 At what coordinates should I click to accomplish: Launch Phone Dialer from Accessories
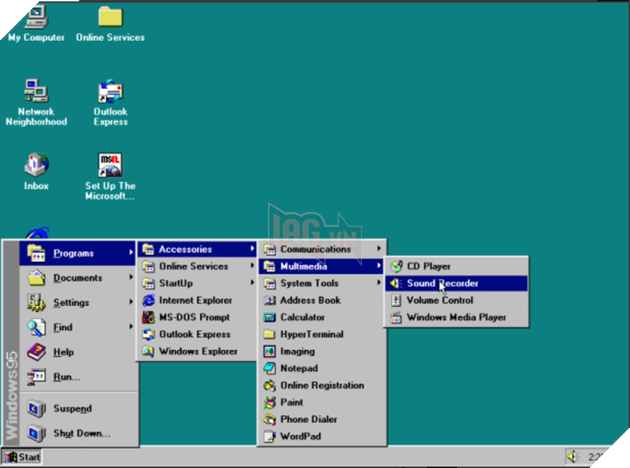pyautogui.click(x=322, y=419)
